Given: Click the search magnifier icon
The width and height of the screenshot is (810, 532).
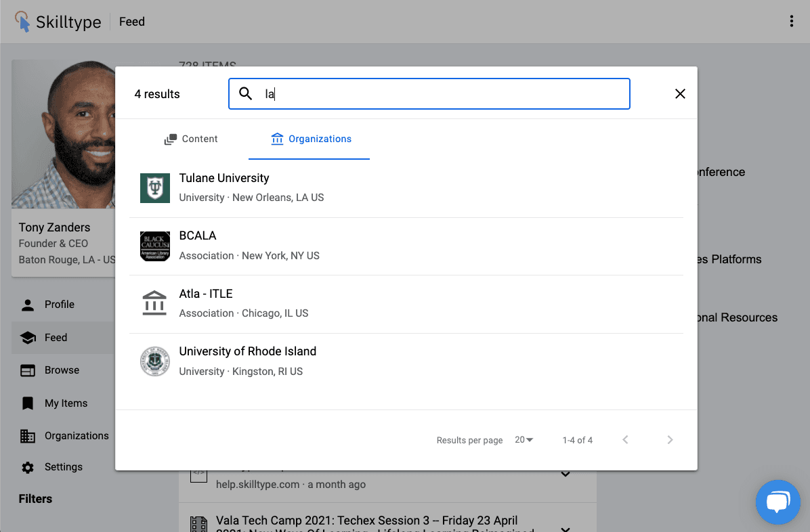Looking at the screenshot, I should [245, 93].
